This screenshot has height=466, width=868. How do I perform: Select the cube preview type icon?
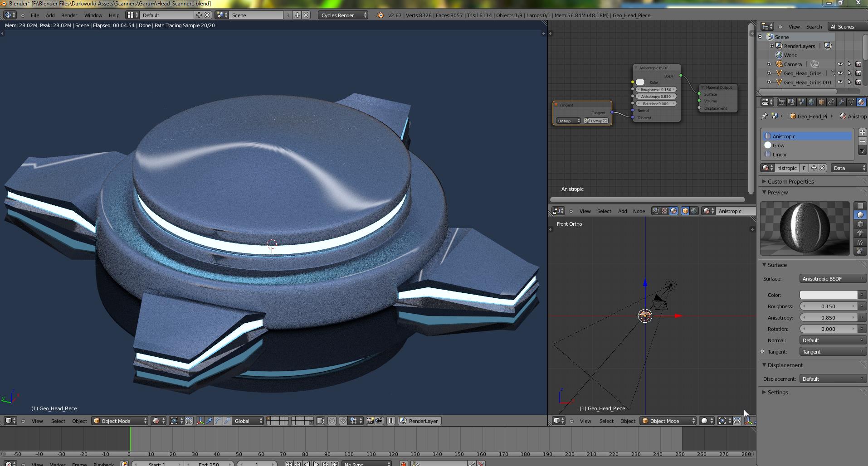click(x=860, y=224)
